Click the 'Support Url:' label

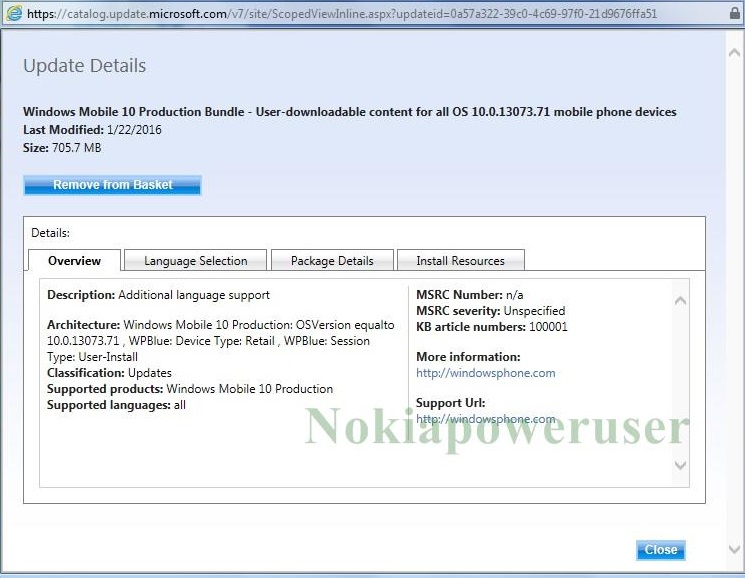click(x=450, y=403)
